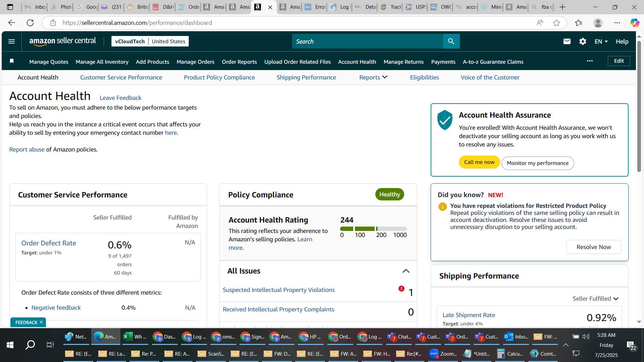Open the Edge tab actions menu icon
The width and height of the screenshot is (644, 362).
[x=10, y=7]
